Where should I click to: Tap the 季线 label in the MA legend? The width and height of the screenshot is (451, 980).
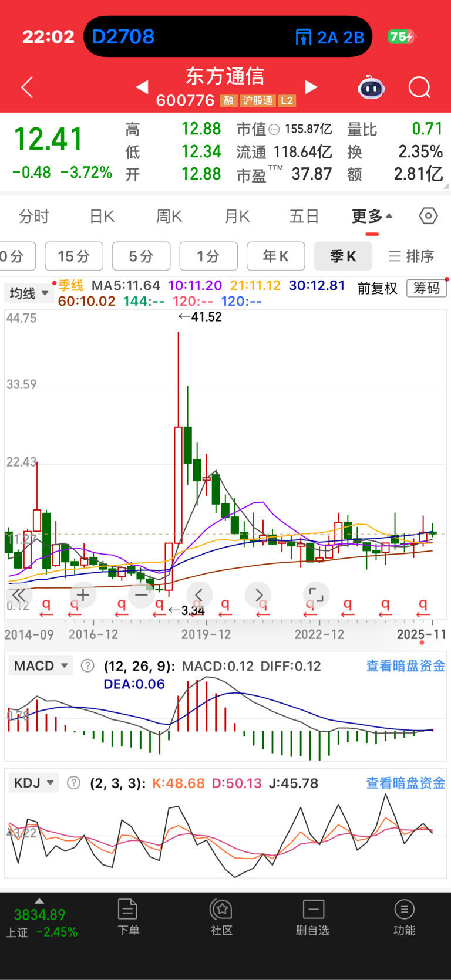pyautogui.click(x=70, y=286)
